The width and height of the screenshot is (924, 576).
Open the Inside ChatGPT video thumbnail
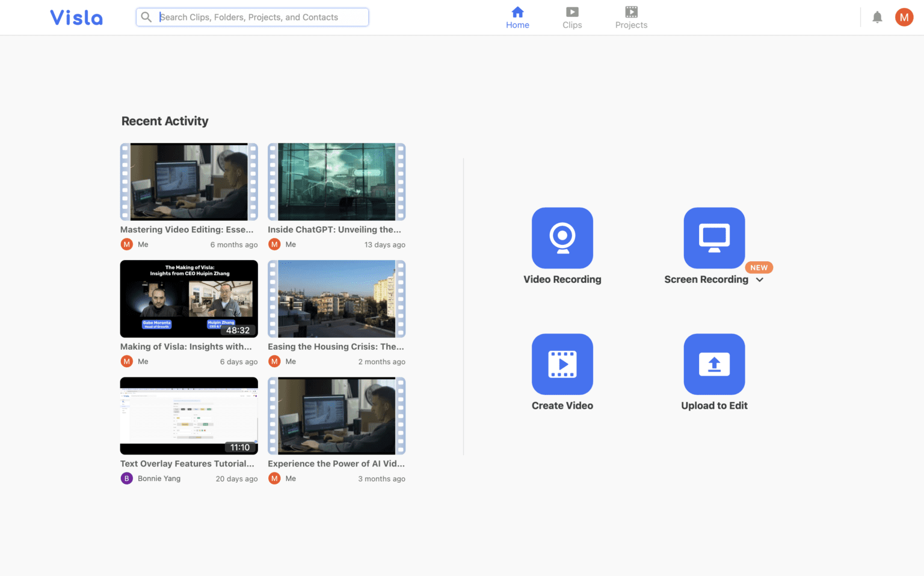336,181
